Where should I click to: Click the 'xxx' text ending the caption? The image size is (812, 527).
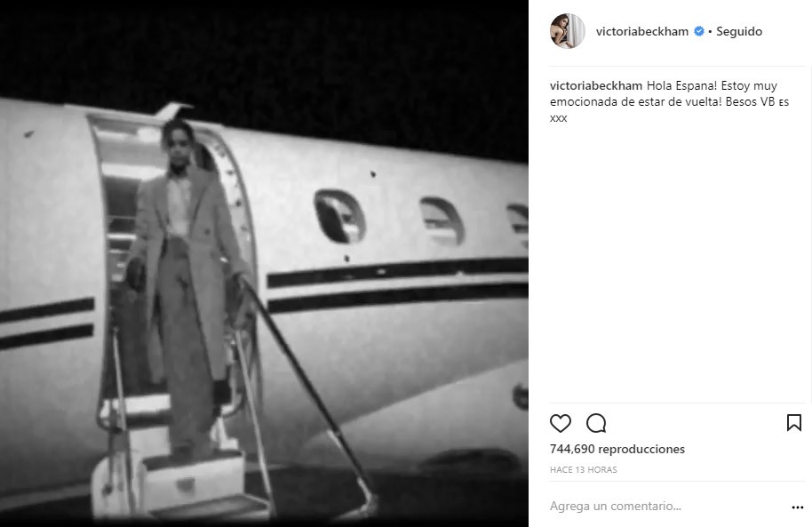tap(558, 118)
